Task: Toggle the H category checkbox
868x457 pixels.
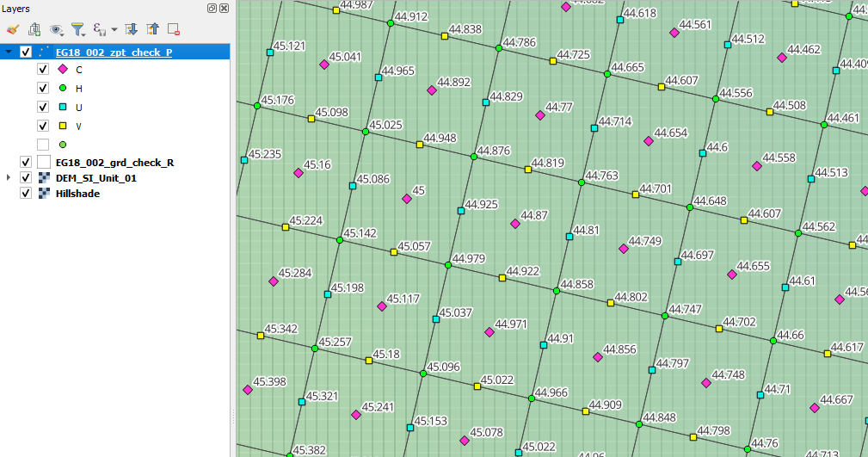Action: (x=43, y=88)
